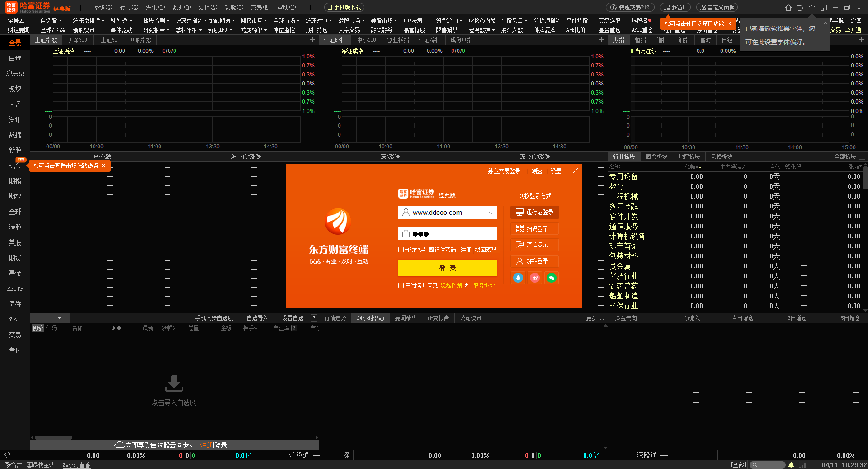868x469 pixels.
Task: Open the 分析(A) menu
Action: tap(208, 8)
